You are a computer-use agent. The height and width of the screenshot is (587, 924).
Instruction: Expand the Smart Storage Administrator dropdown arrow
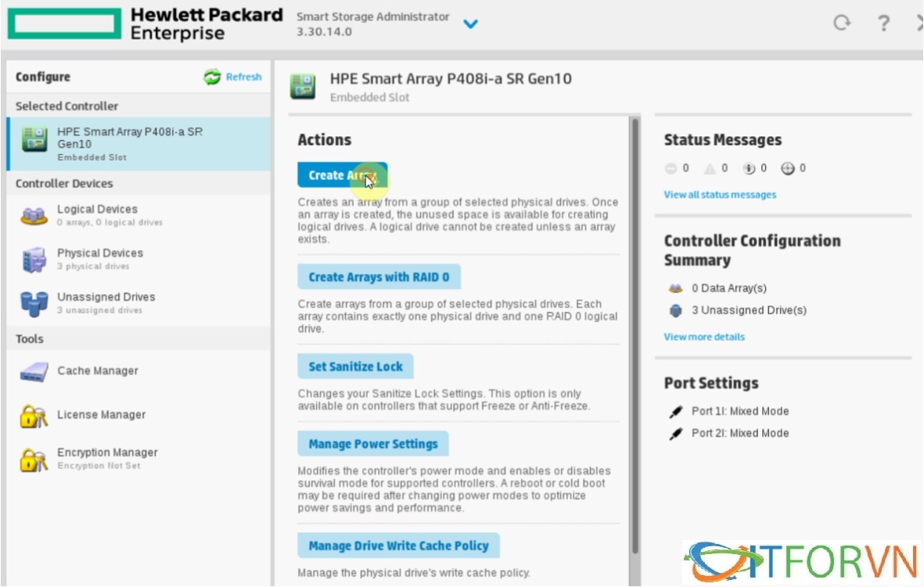pos(470,24)
